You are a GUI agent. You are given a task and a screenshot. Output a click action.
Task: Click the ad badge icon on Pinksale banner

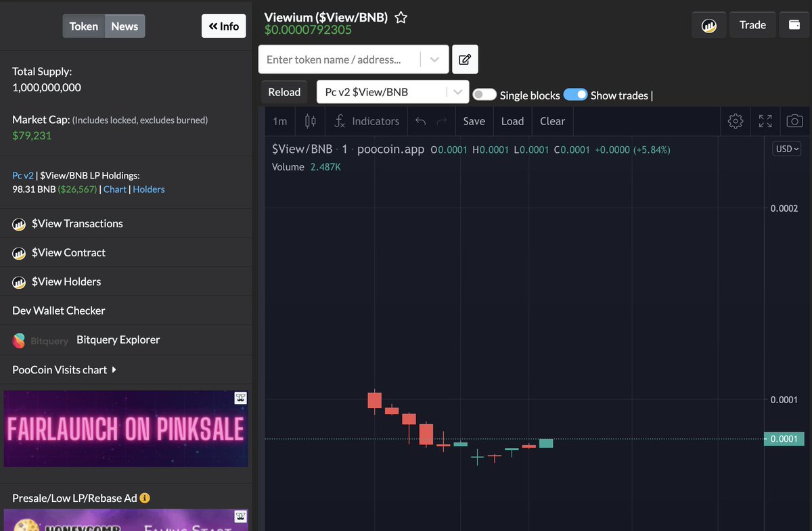click(240, 398)
